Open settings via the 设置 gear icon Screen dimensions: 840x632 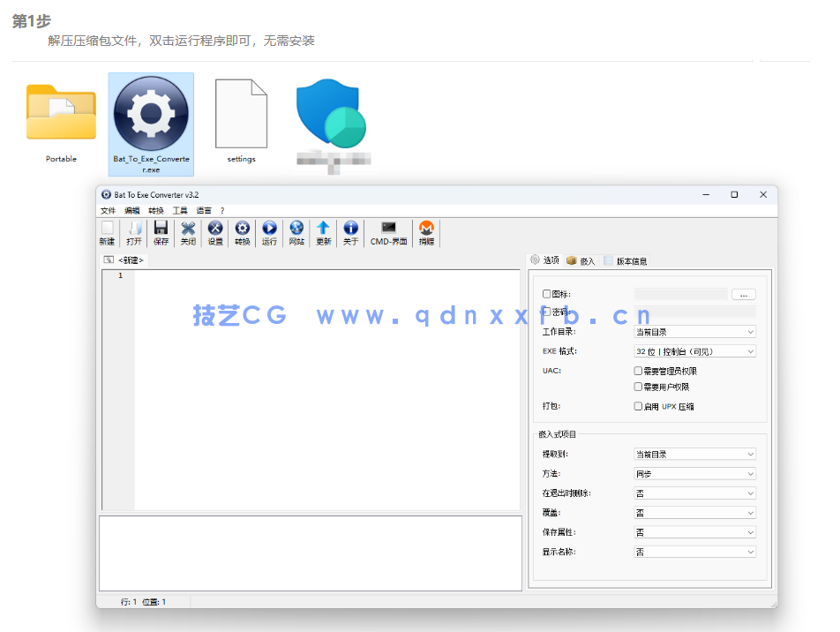(214, 232)
